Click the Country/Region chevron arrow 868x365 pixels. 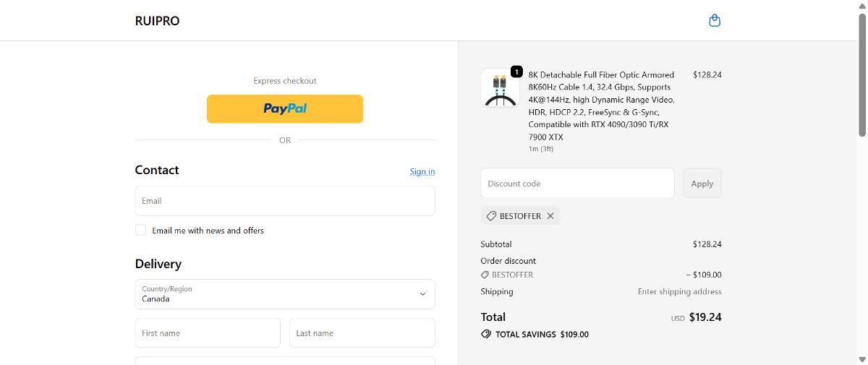(x=423, y=294)
